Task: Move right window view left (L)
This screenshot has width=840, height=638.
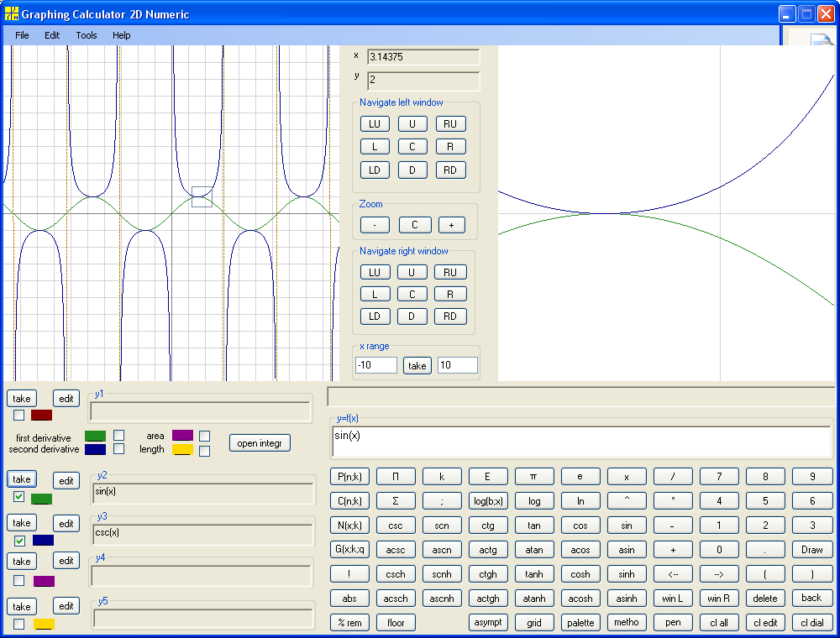Action: tap(375, 295)
